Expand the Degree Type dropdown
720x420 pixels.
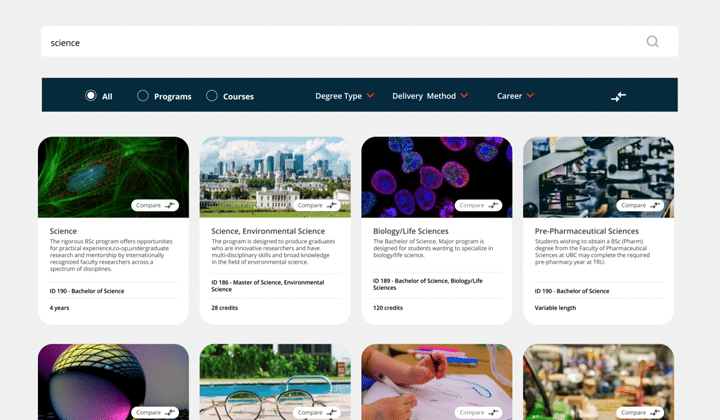[x=345, y=96]
